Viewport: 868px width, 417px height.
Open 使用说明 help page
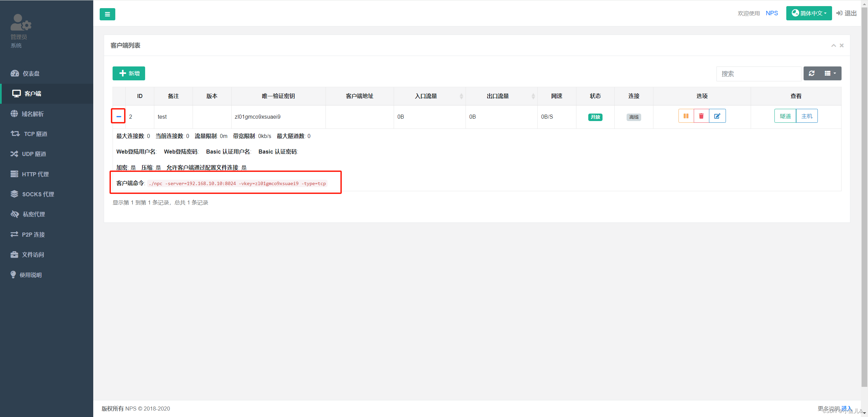[46, 275]
